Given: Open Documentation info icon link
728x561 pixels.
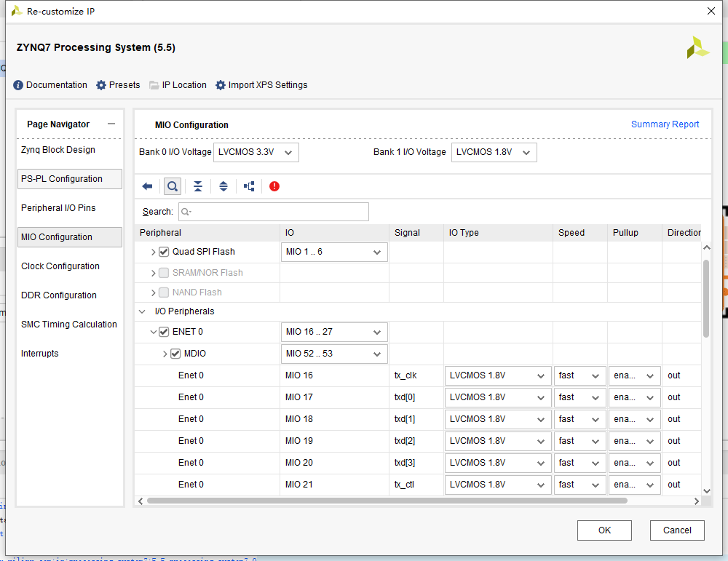Looking at the screenshot, I should 50,85.
